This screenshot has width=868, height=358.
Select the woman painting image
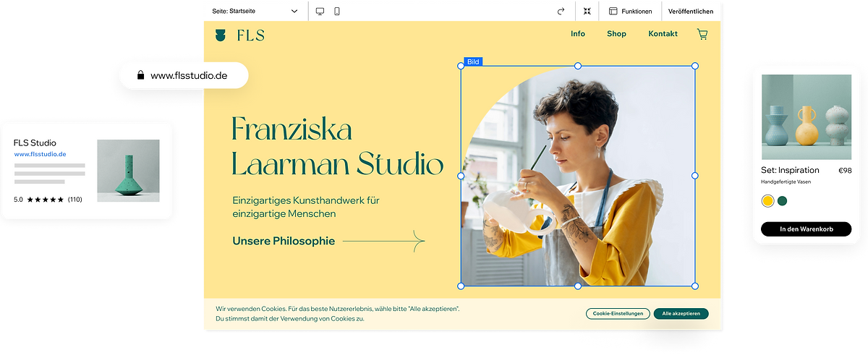(x=578, y=176)
